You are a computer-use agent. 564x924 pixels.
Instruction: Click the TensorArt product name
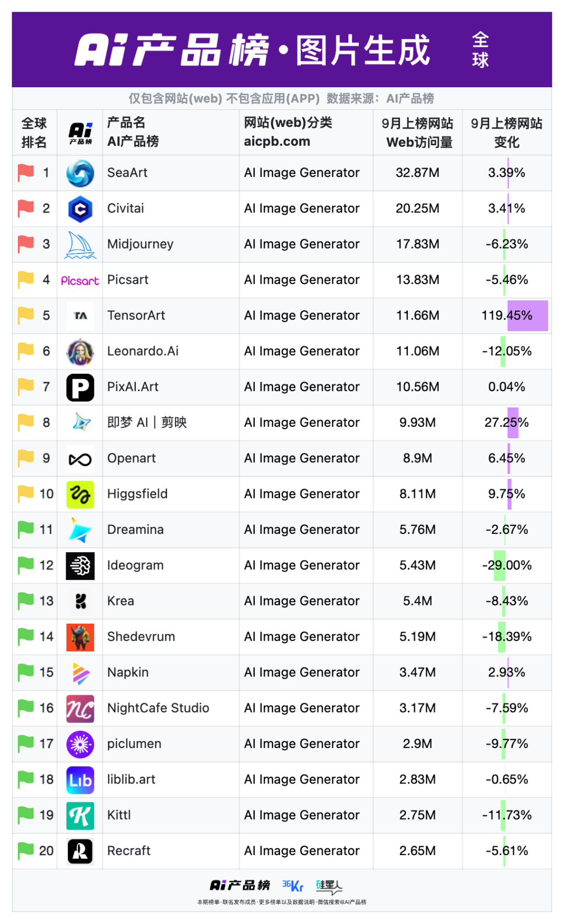(136, 315)
